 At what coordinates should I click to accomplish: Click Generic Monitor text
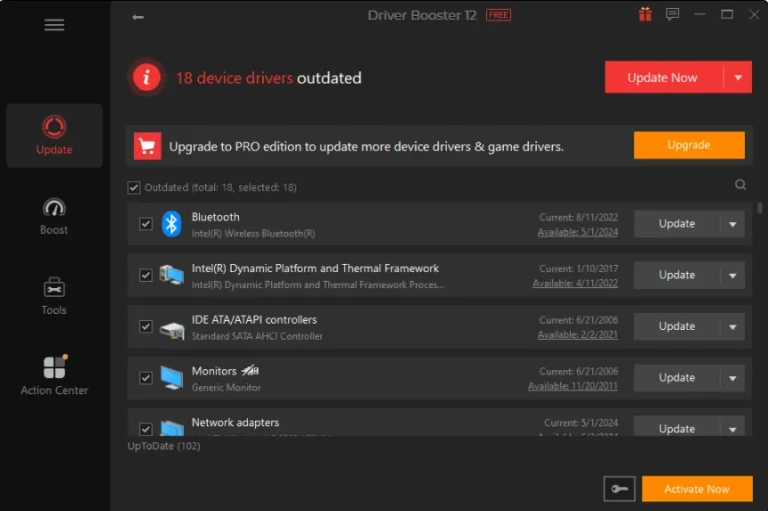(x=226, y=388)
